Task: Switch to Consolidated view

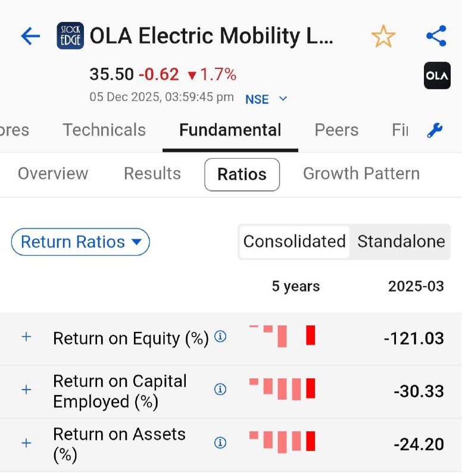Action: pos(294,242)
